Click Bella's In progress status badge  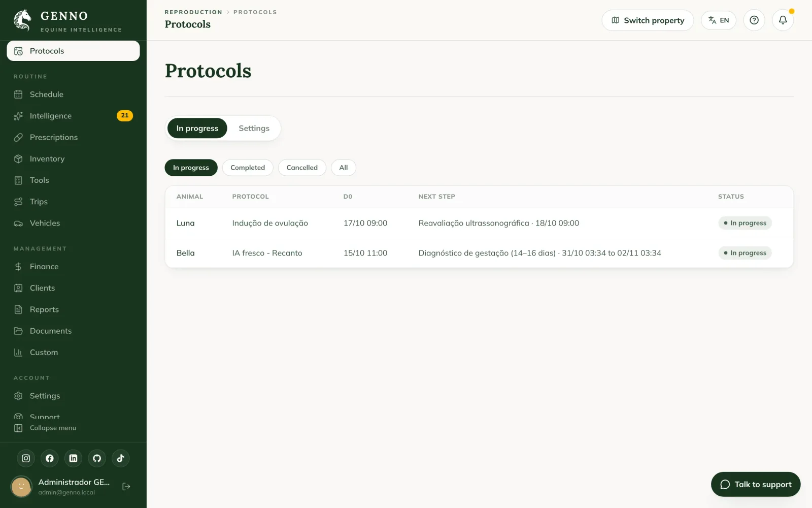click(x=745, y=253)
